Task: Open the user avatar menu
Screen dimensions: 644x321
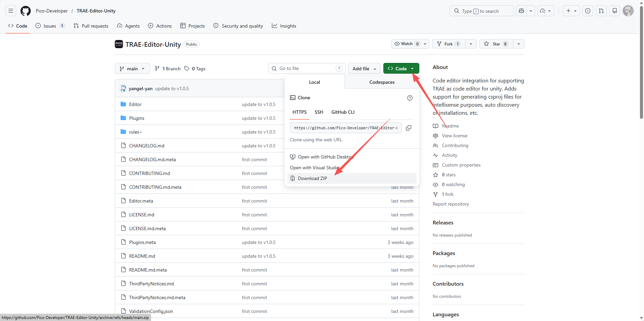Action: [x=628, y=11]
